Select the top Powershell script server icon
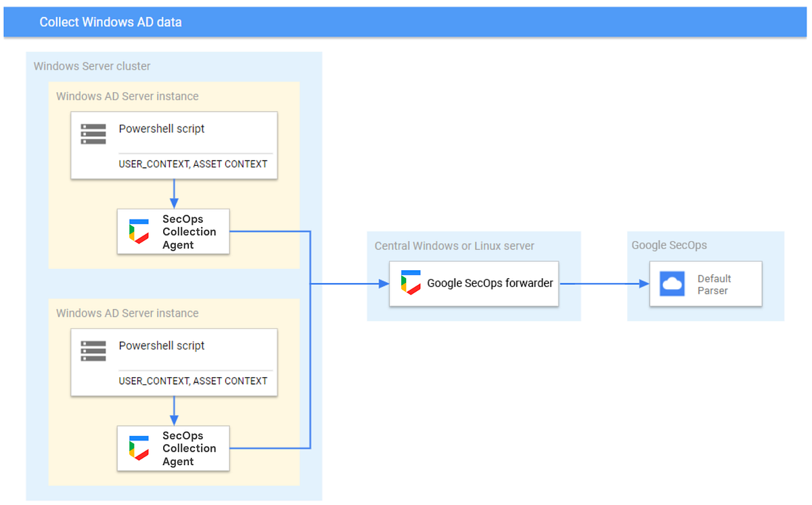This screenshot has height=505, width=812. tap(93, 133)
